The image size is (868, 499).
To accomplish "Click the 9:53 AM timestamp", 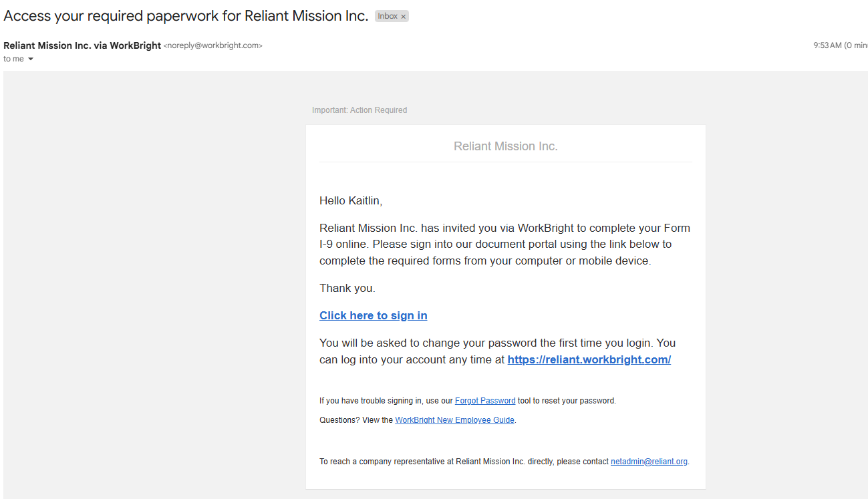I will click(x=827, y=45).
